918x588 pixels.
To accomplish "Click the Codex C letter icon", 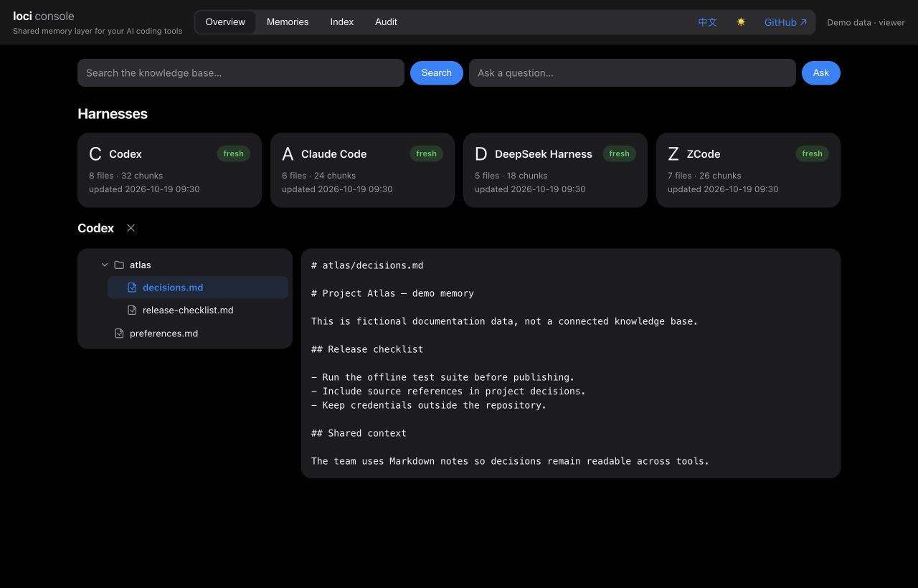I will [x=95, y=153].
